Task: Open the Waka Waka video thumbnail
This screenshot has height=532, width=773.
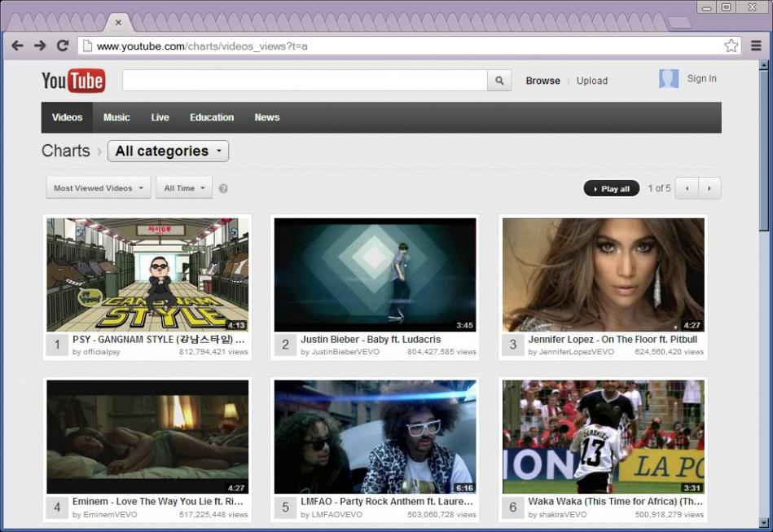Action: tap(604, 437)
